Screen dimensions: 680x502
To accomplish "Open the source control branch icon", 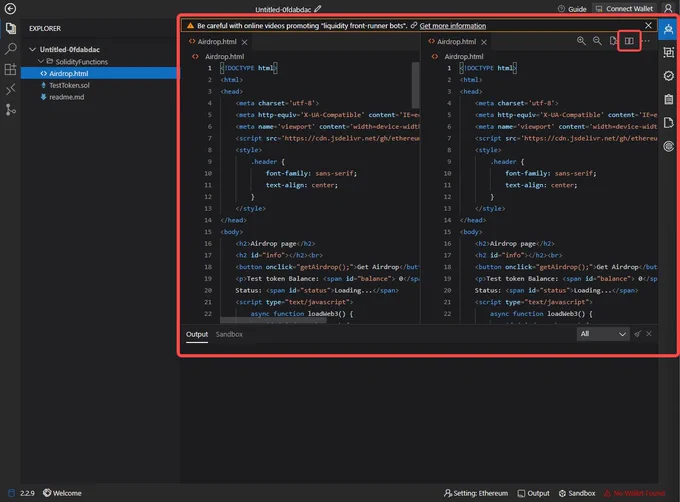I will 10,110.
